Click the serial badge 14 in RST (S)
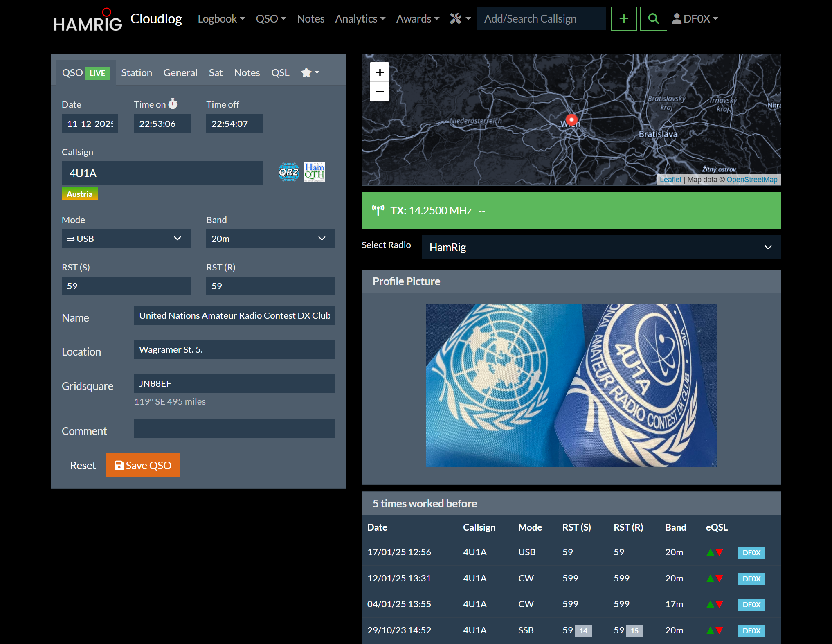 coord(583,631)
